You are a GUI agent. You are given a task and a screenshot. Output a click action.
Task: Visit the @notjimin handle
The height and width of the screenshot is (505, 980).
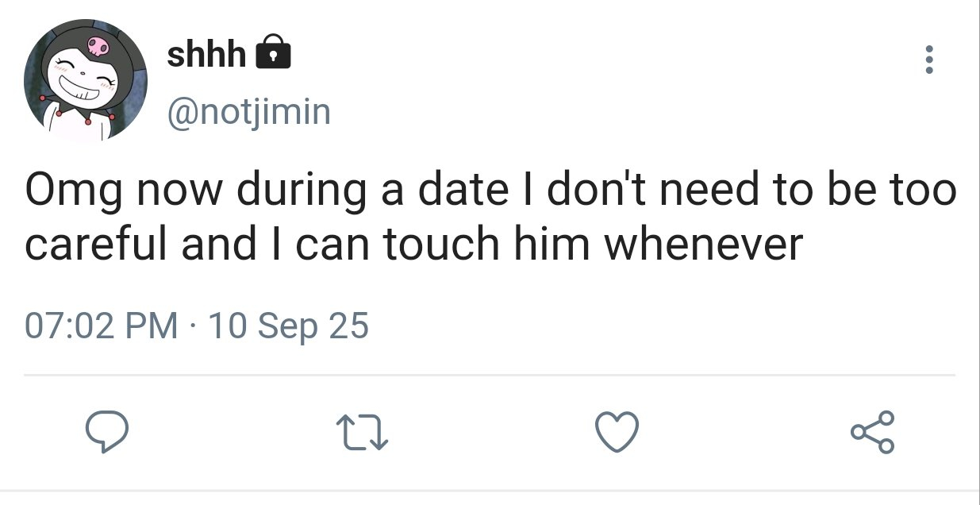pyautogui.click(x=248, y=111)
